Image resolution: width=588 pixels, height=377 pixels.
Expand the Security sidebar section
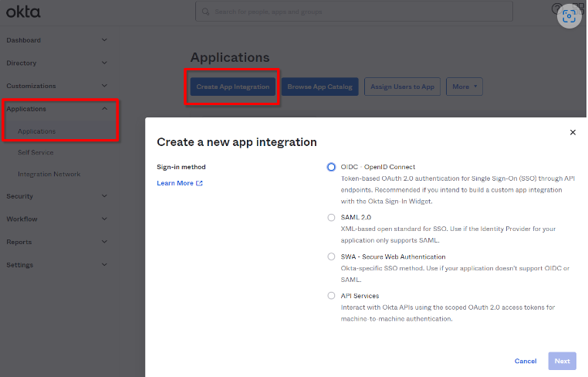click(104, 196)
